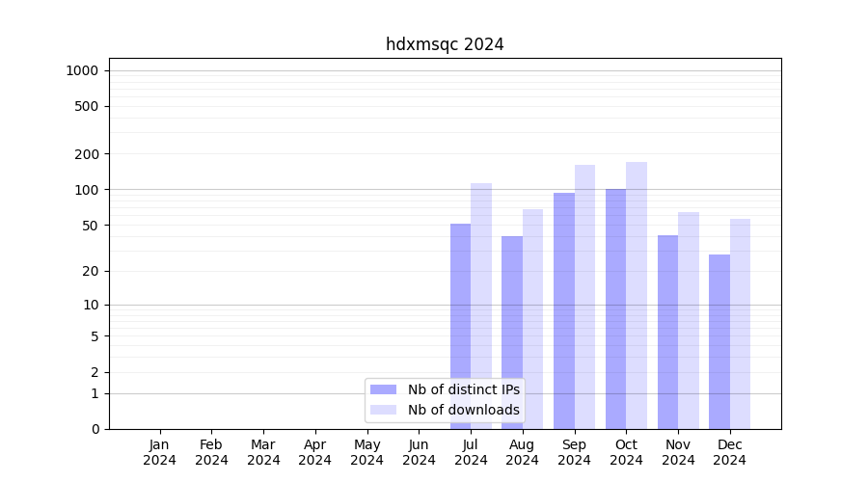Click the 1000 y-axis tick label
Image resolution: width=868 pixels, height=482 pixels.
[82, 70]
